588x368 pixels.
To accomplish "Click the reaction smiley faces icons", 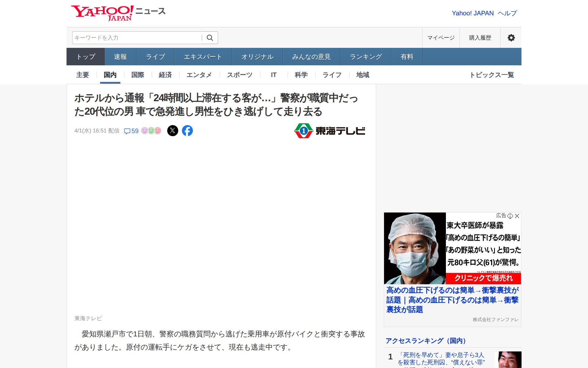I will coord(151,131).
